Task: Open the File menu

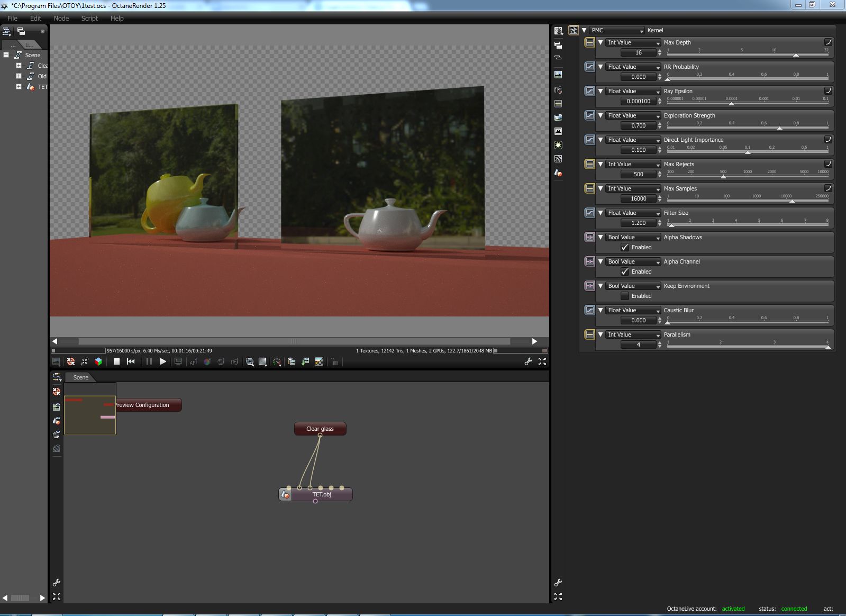Action: [x=12, y=18]
